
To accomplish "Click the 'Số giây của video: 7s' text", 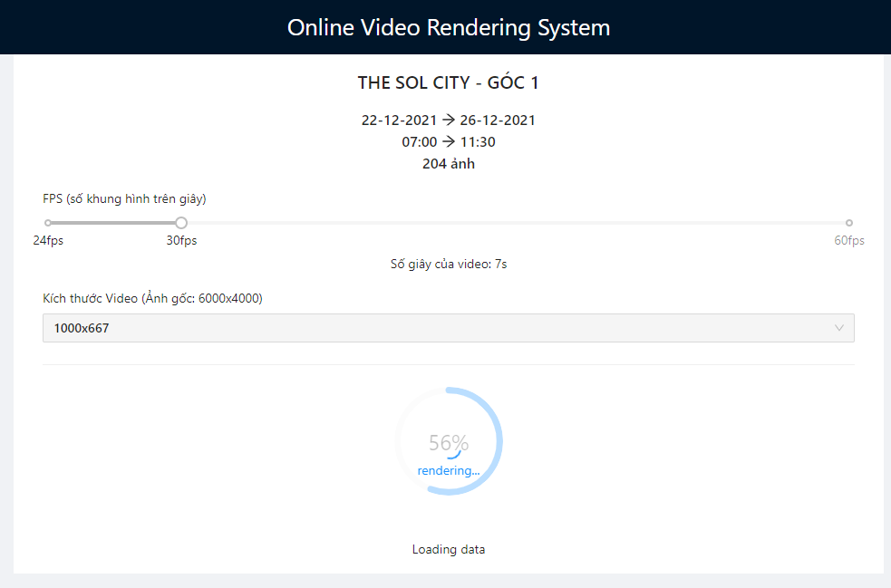I will tap(449, 265).
